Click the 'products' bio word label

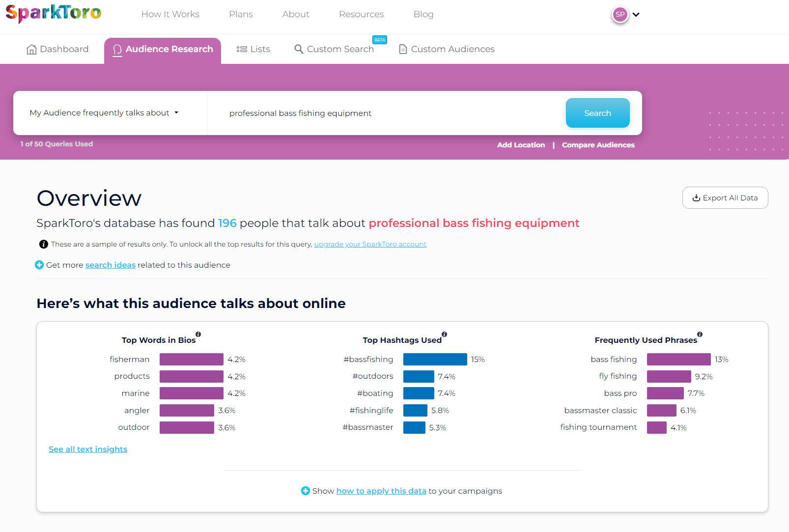(x=132, y=376)
